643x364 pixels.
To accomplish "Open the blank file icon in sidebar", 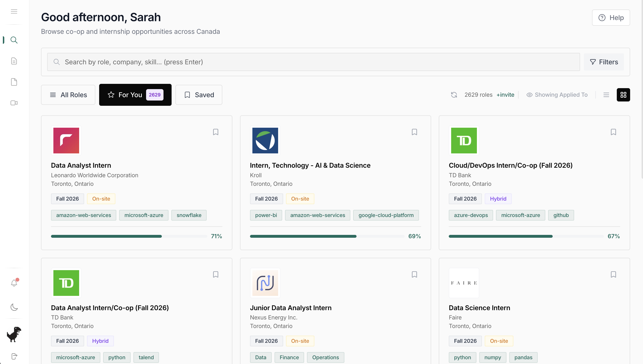I will point(14,82).
